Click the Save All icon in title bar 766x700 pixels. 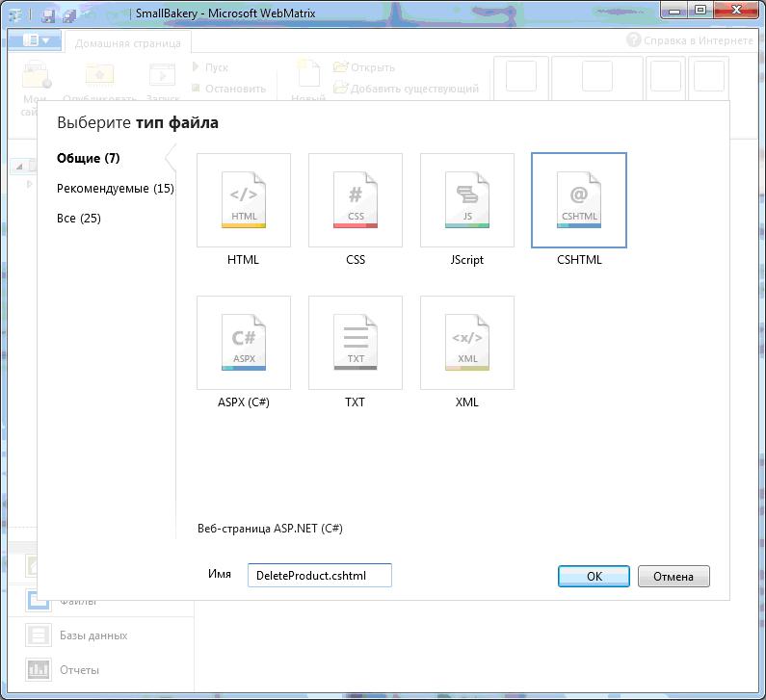point(69,14)
